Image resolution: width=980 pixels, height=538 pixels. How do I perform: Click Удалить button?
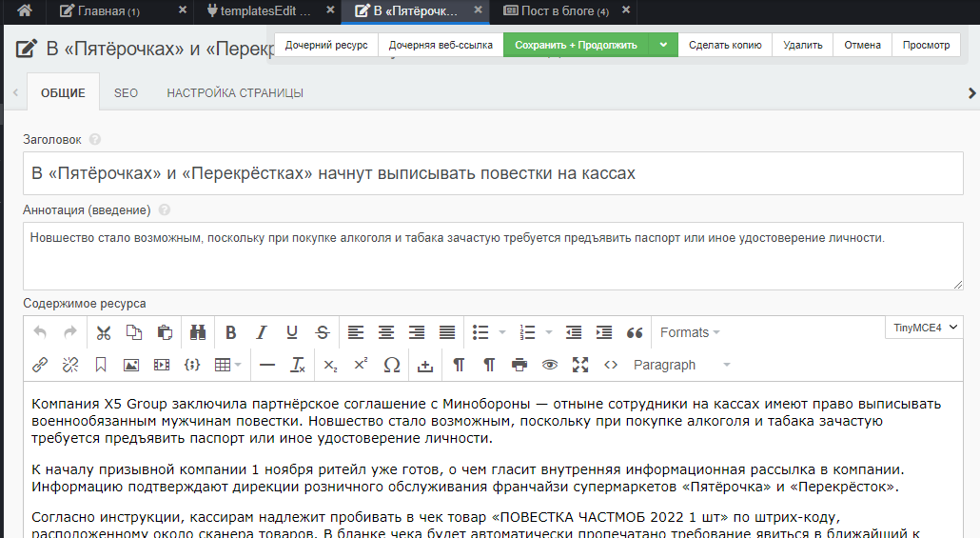(802, 45)
